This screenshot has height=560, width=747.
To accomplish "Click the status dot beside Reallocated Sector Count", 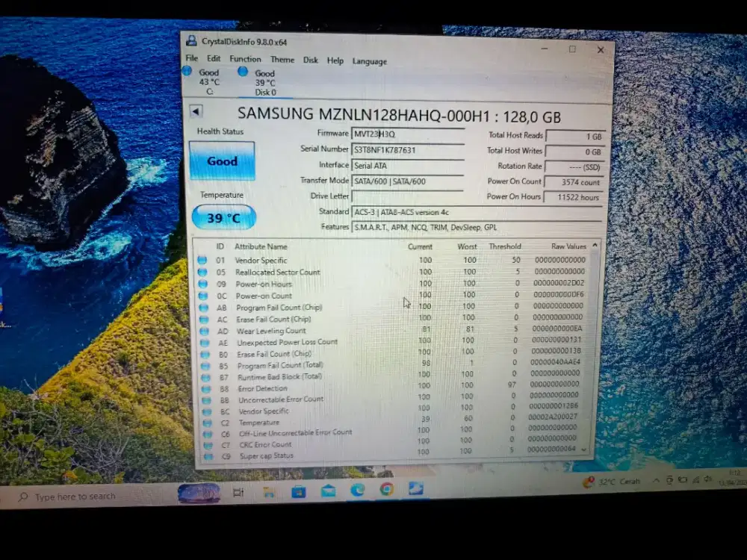I will click(202, 272).
